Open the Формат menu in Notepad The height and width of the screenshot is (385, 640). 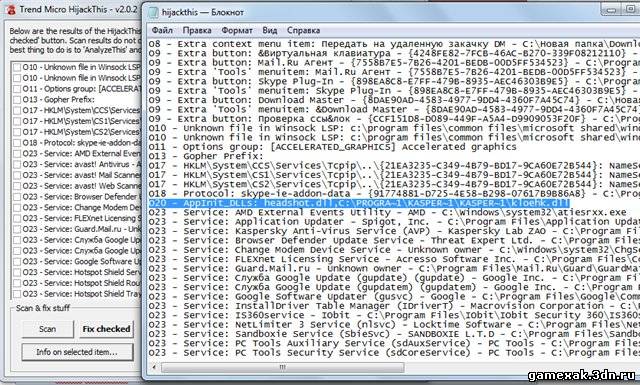pyautogui.click(x=237, y=30)
